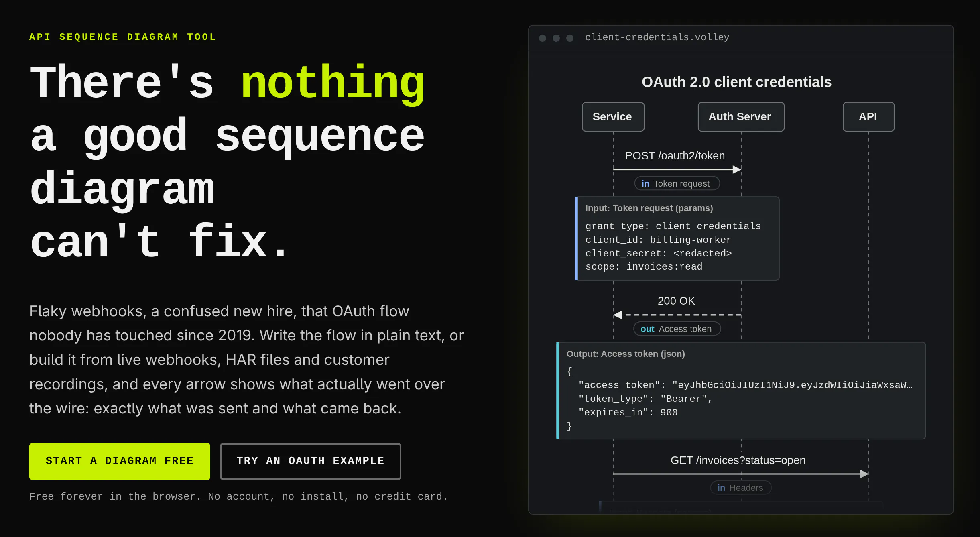Click the GET /invoices?status=open label
Screen dimensions: 980x537
pos(738,460)
